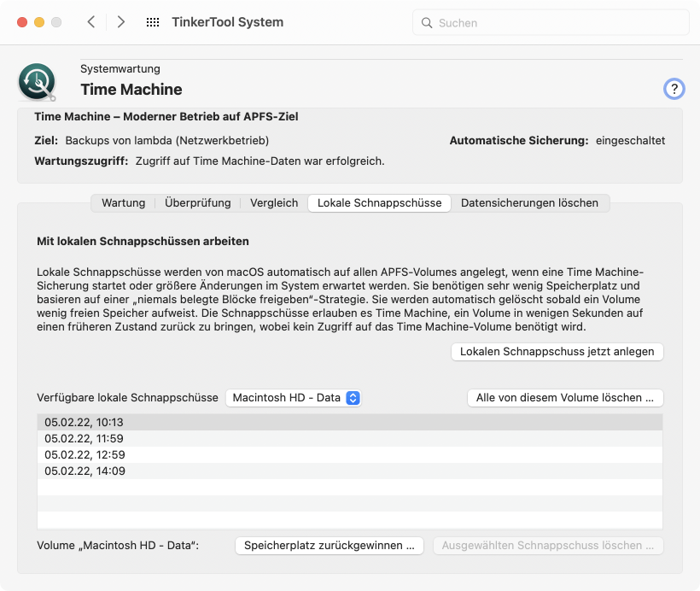Click the magnifier icon in search field
Viewport: 700px width, 591px height.
tap(427, 23)
